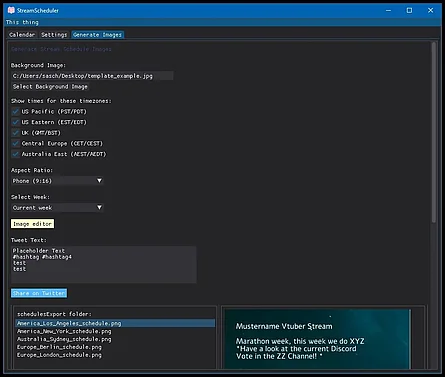Click the background image path field
Screen dimensions: 445x377
coord(92,76)
